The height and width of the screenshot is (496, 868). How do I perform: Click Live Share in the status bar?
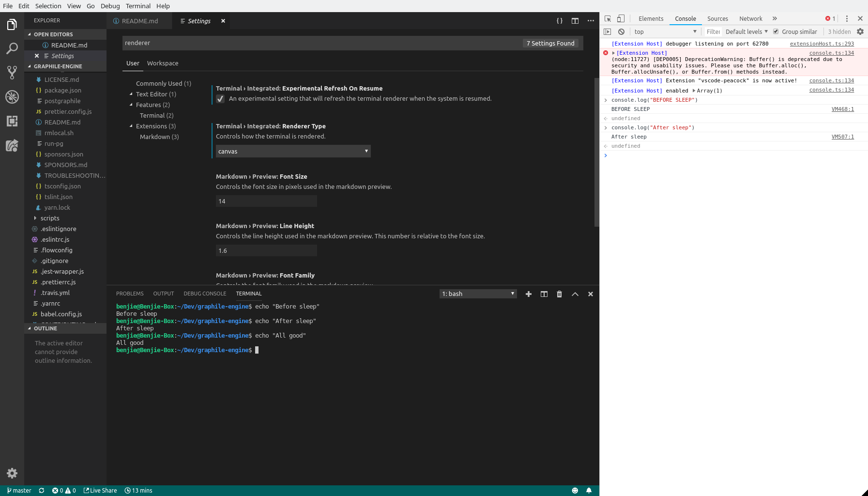tap(100, 491)
